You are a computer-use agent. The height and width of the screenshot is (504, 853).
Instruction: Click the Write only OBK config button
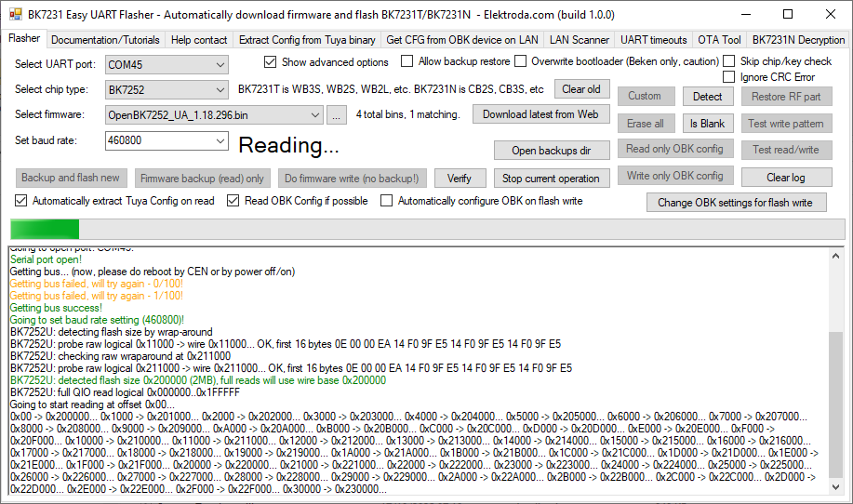point(675,176)
